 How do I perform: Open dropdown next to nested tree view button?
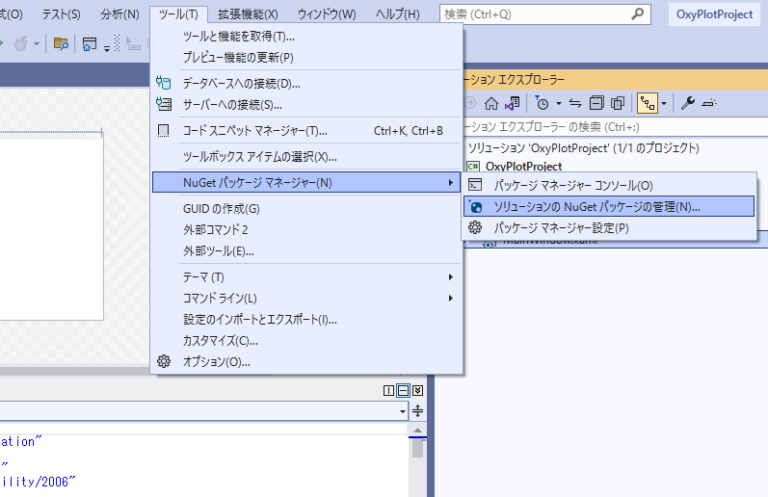[x=664, y=103]
